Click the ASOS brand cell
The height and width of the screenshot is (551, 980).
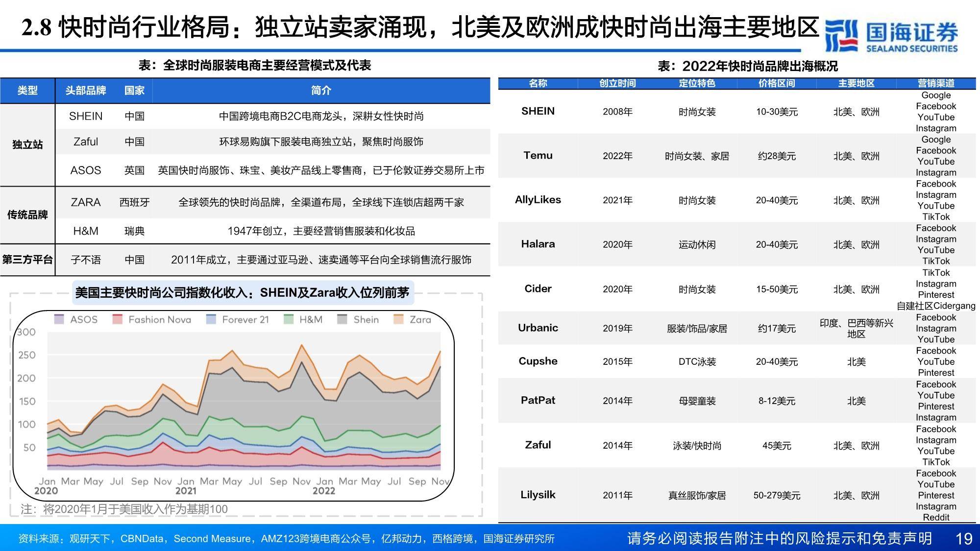pos(86,170)
